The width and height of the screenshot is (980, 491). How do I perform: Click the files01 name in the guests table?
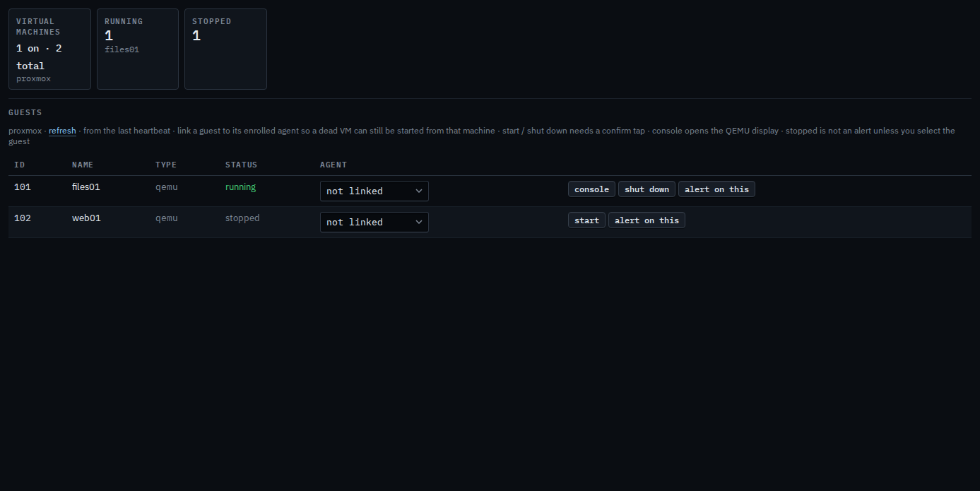pyautogui.click(x=86, y=187)
